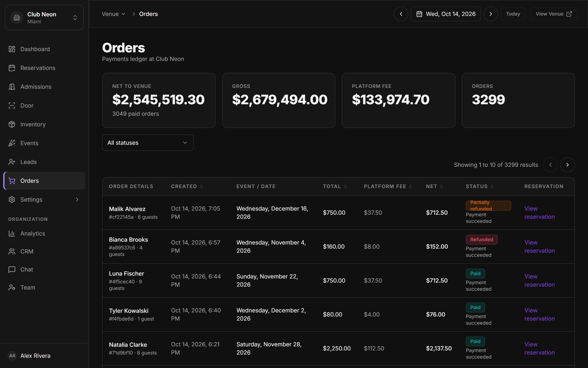The height and width of the screenshot is (368, 588).
Task: Click order ID #a89537c6
Action: click(x=122, y=248)
